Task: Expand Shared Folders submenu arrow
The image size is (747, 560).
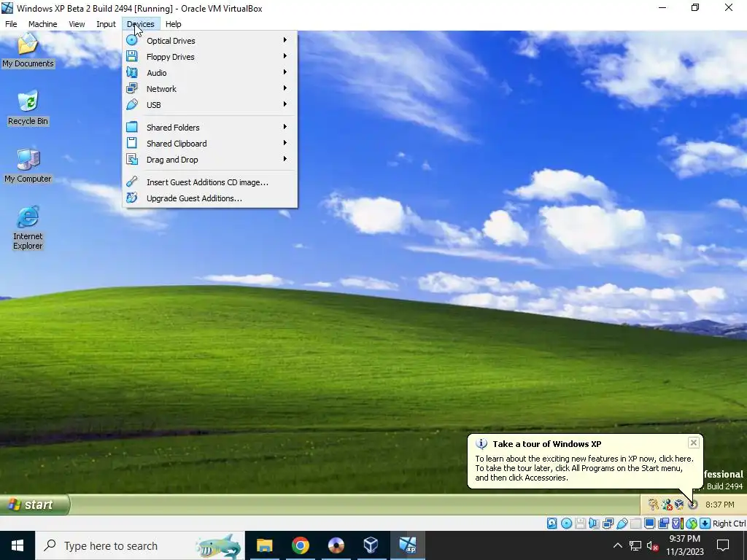Action: pos(285,127)
